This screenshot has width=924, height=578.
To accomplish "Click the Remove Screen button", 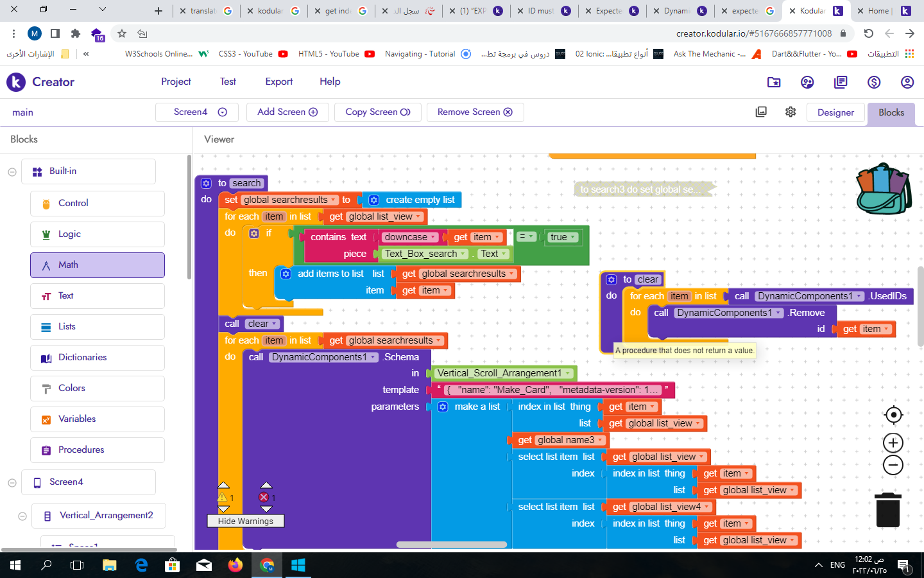I will (475, 112).
